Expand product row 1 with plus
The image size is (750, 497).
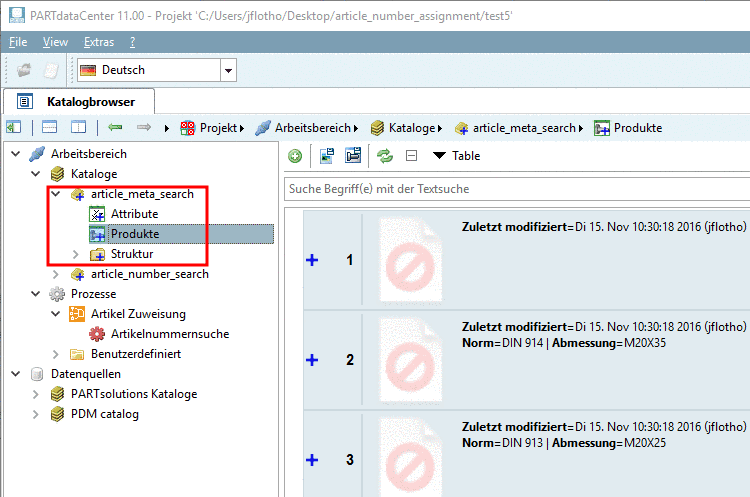pyautogui.click(x=312, y=260)
